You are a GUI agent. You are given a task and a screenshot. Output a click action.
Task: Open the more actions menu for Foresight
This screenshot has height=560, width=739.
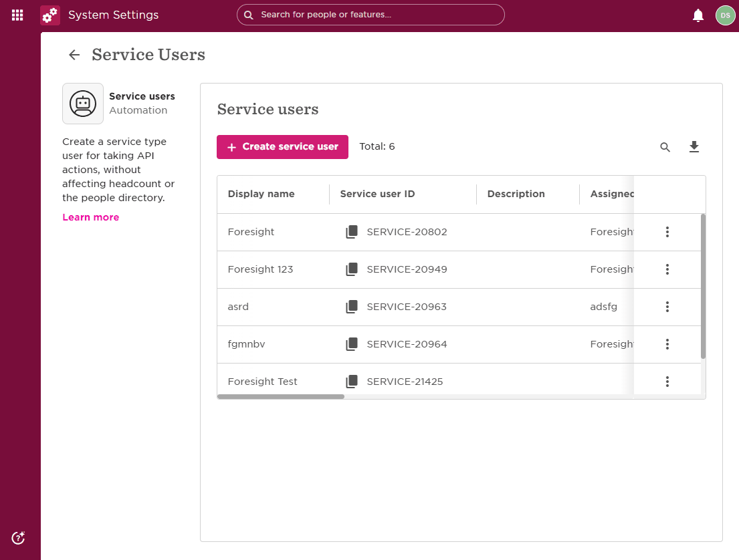pyautogui.click(x=667, y=232)
